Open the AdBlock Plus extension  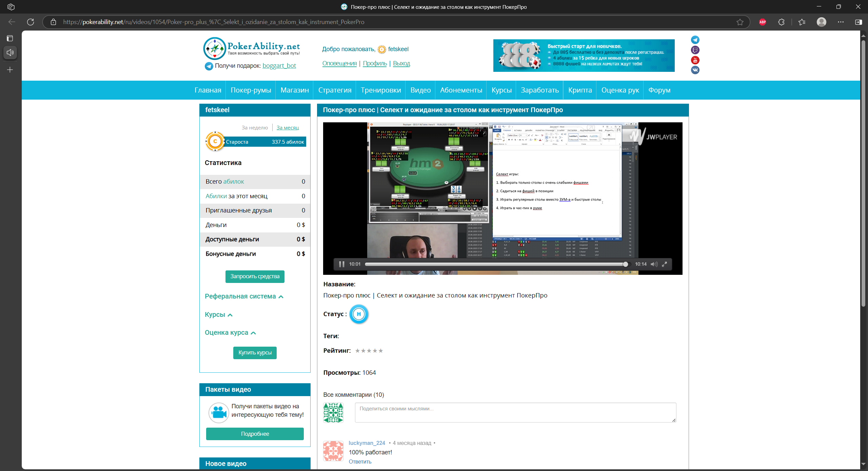(763, 22)
